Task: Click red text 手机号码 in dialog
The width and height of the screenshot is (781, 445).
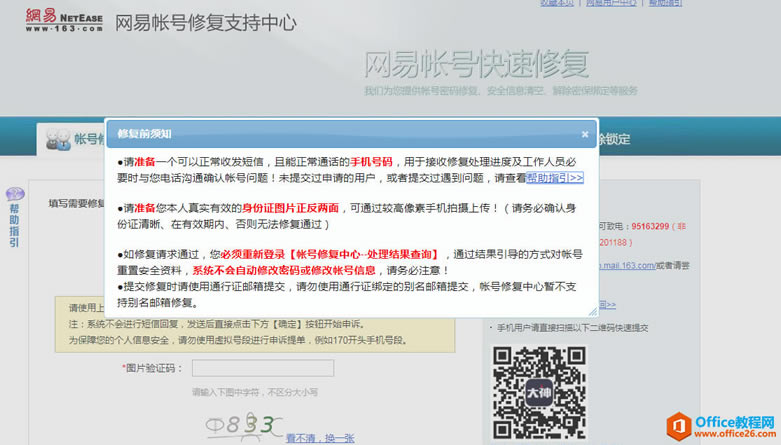Action: (371, 162)
